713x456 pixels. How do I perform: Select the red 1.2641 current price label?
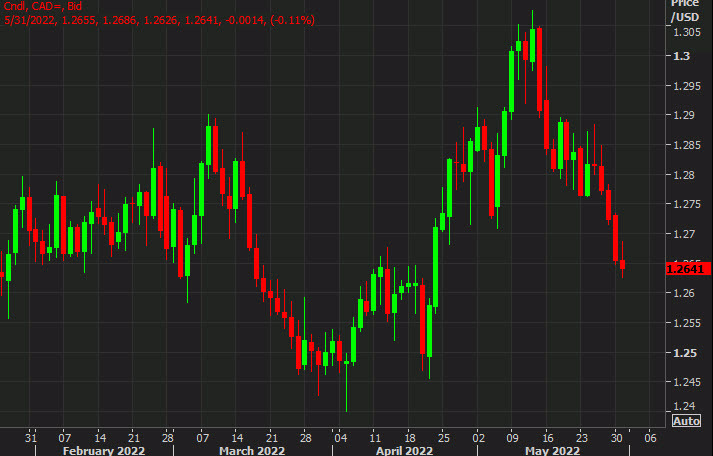(688, 269)
